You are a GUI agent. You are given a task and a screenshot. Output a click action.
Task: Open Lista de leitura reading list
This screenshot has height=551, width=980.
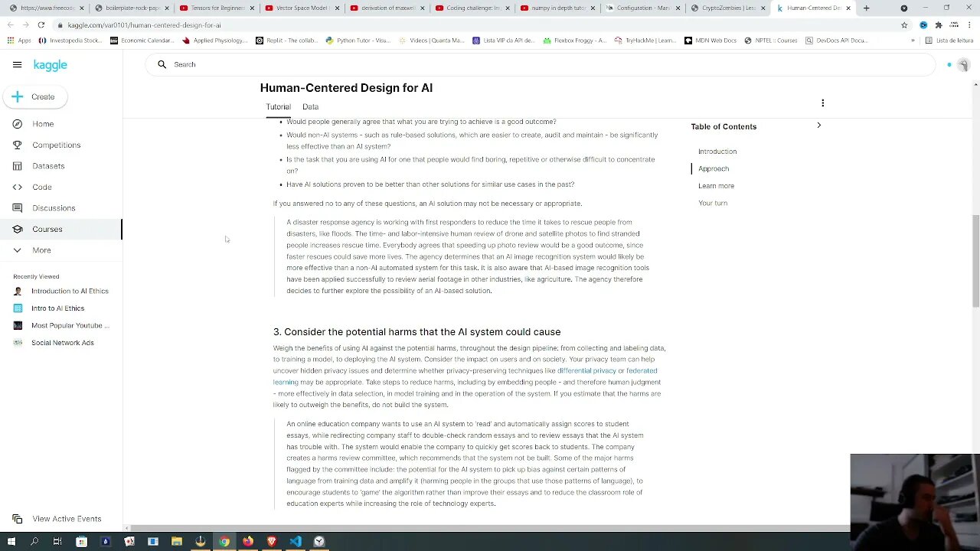tap(949, 41)
